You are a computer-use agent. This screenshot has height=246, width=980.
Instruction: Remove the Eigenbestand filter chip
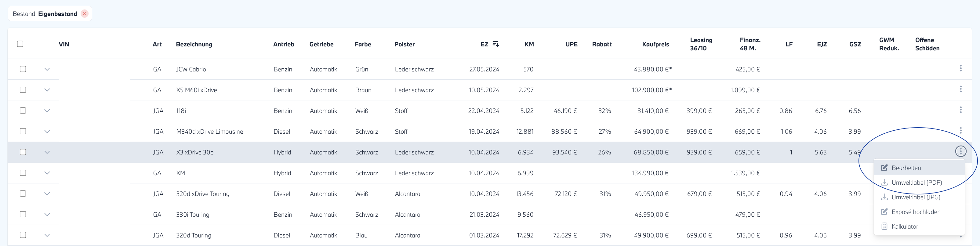pyautogui.click(x=85, y=14)
